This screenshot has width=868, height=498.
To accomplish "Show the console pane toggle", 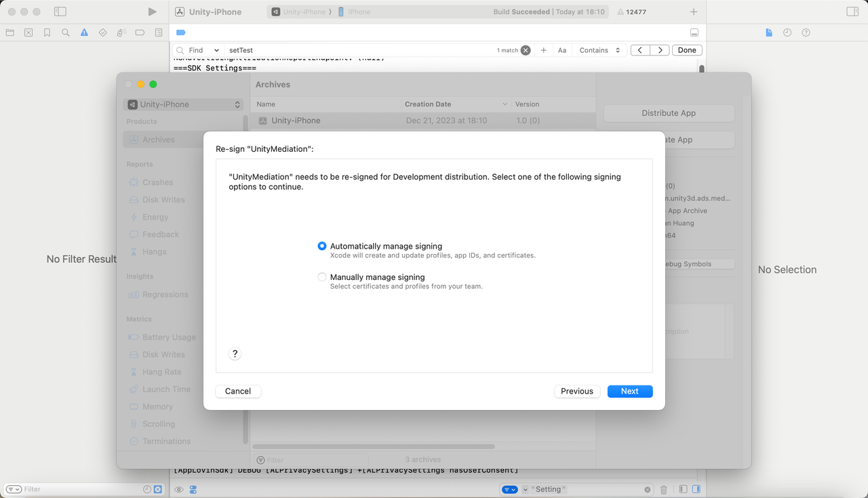I will click(x=696, y=489).
